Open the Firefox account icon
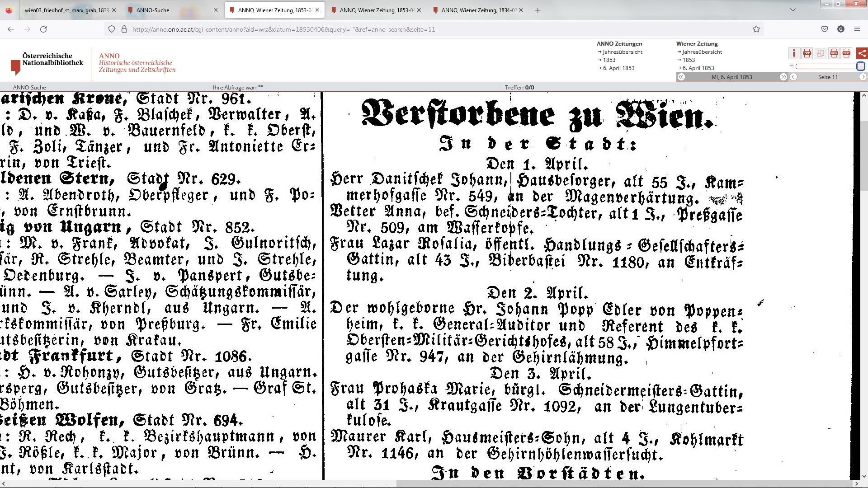 pyautogui.click(x=841, y=29)
